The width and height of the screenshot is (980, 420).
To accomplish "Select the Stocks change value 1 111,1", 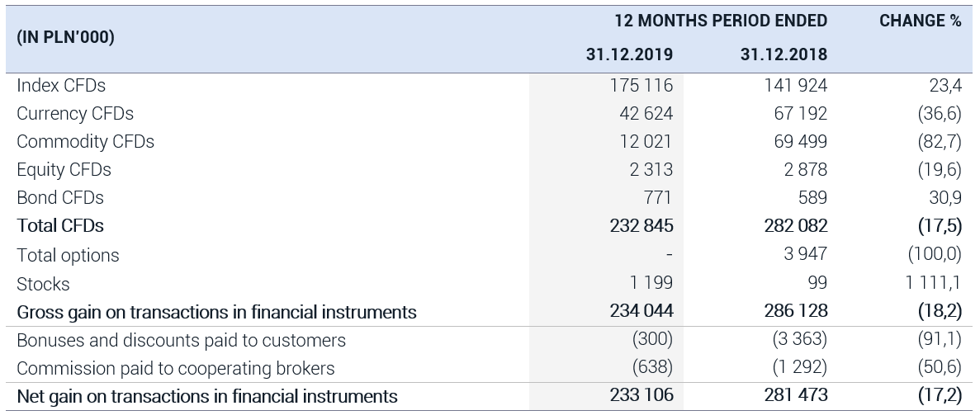I will (x=933, y=283).
